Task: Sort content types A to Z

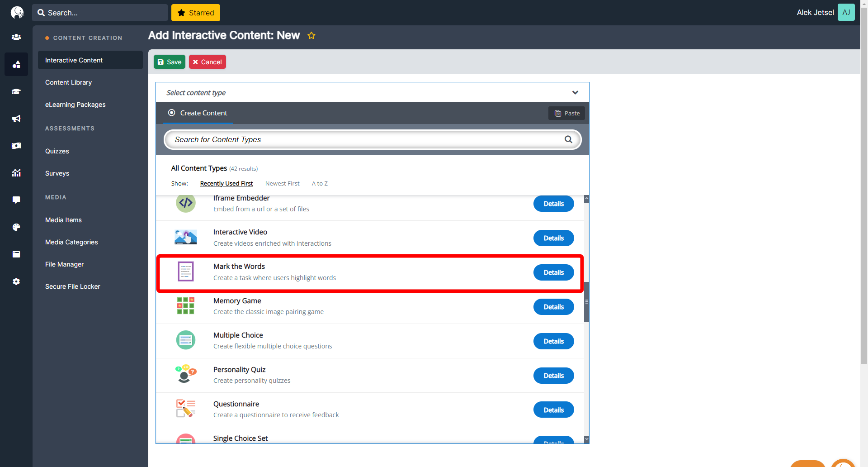Action: pyautogui.click(x=320, y=183)
